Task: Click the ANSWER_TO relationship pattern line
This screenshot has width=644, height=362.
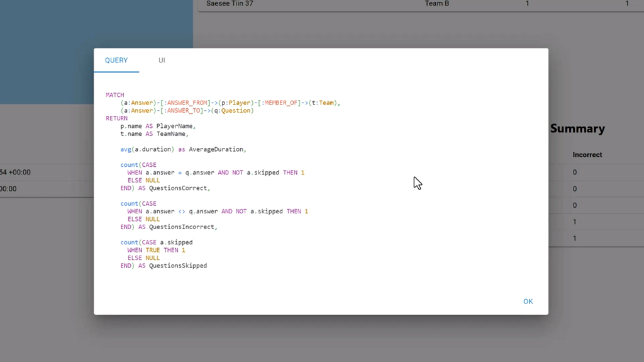Action: point(187,111)
